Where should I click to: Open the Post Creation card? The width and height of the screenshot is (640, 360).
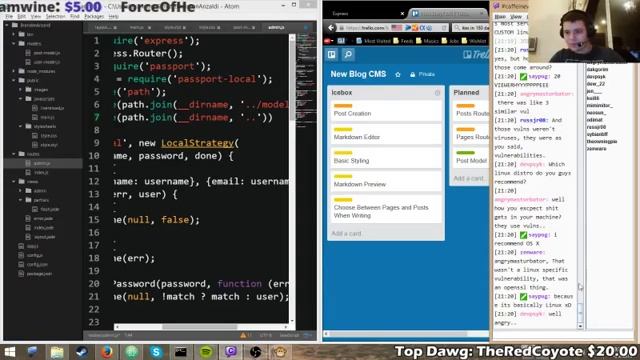386,110
